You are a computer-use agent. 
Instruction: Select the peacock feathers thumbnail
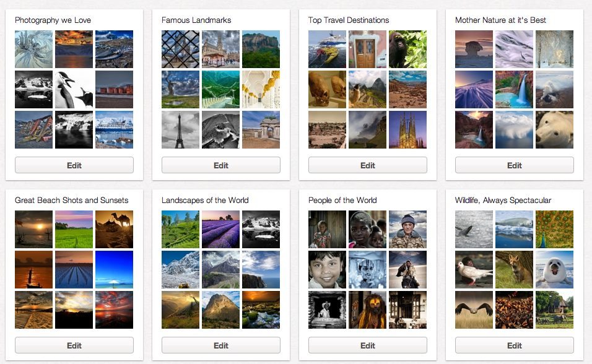[554, 229]
